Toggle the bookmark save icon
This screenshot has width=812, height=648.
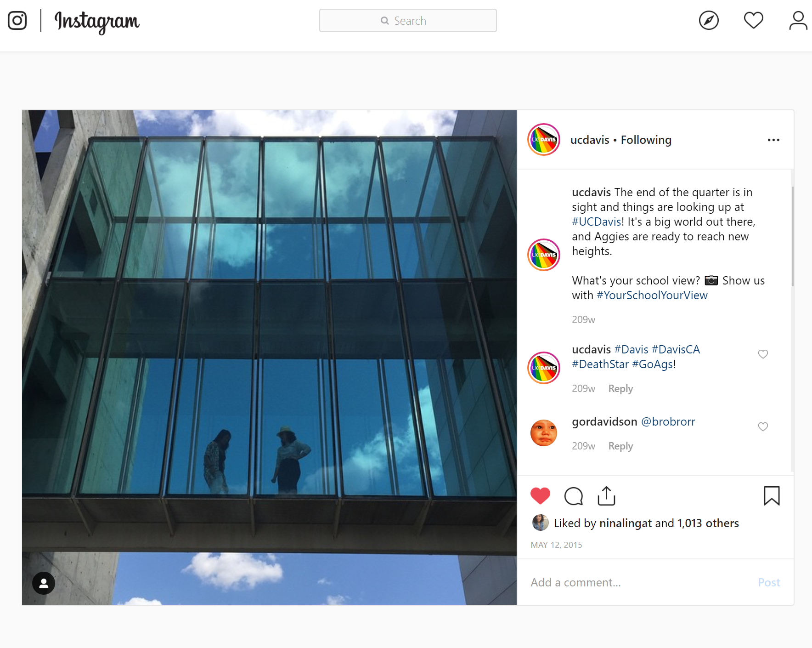coord(772,496)
